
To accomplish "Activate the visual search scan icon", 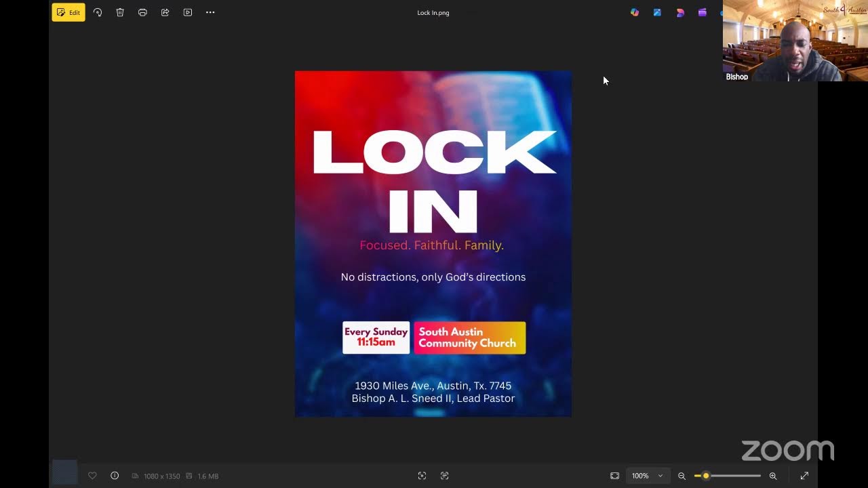I will (x=422, y=476).
